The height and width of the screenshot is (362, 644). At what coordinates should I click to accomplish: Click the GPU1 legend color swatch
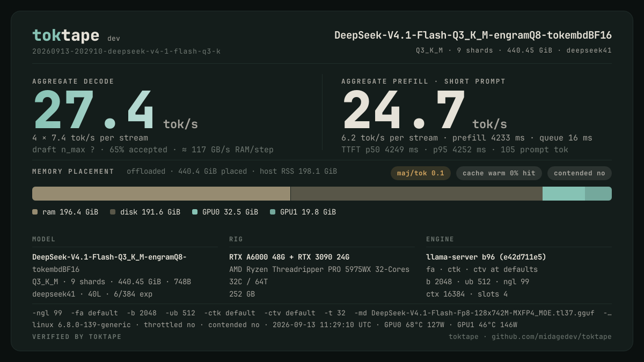click(273, 212)
